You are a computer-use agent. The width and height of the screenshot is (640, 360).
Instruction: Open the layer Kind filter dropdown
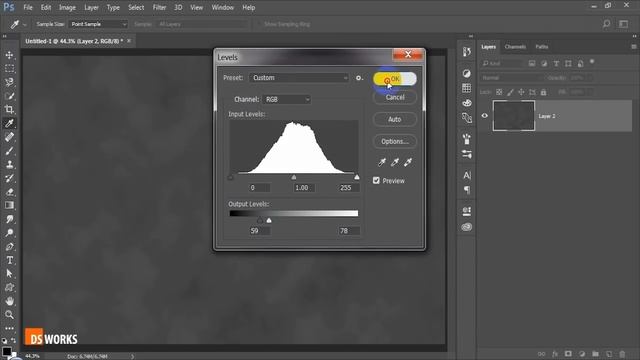502,63
